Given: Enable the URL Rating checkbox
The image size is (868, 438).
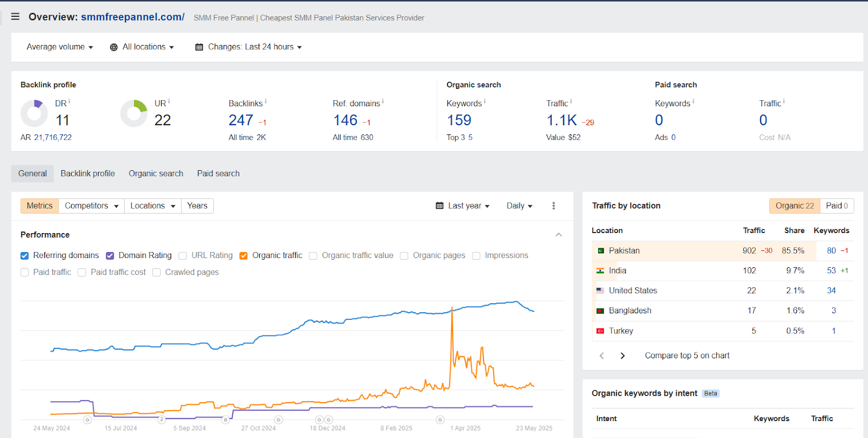Looking at the screenshot, I should 183,256.
